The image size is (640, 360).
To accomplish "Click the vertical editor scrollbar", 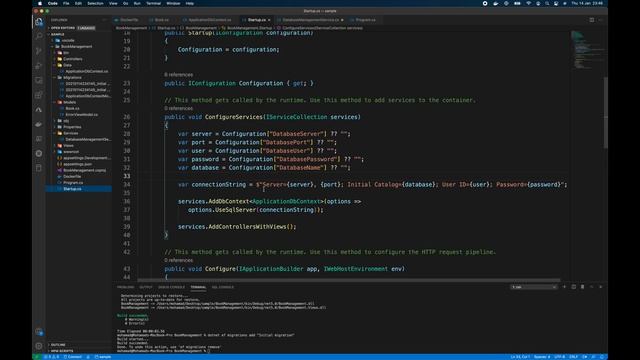I will (605, 113).
